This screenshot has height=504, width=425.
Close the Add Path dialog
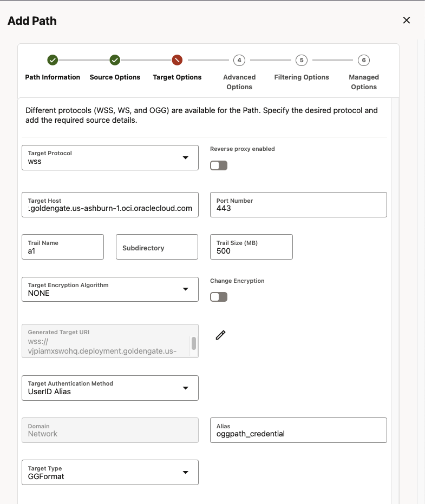[407, 21]
